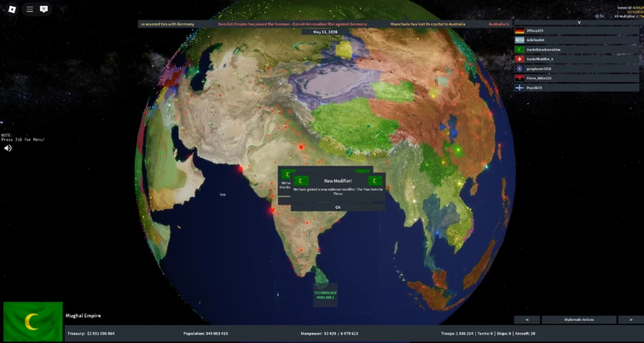Viewport: 644px width, 343px height.
Task: Open the Roblox chat bubble icon
Action: (44, 9)
